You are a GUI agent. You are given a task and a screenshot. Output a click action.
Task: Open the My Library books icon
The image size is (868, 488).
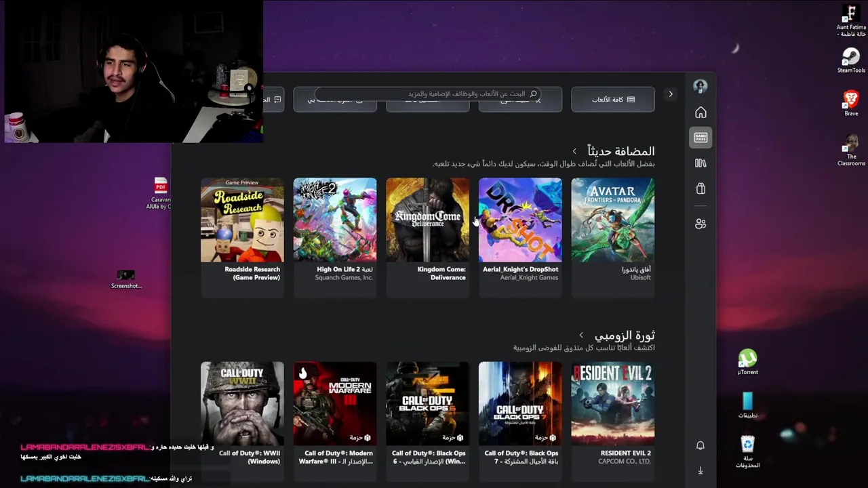tap(701, 163)
